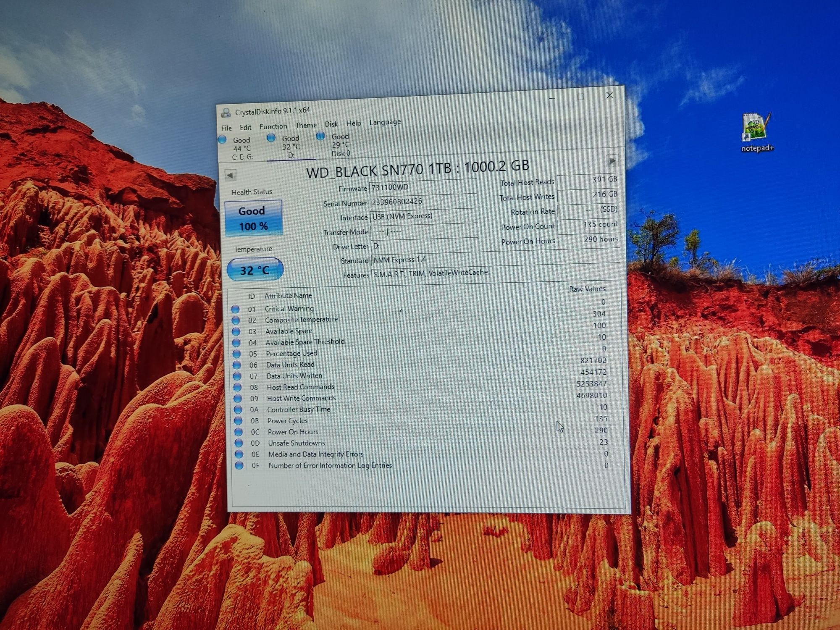
Task: Click the status dot for Critical Warning
Action: pyautogui.click(x=235, y=310)
